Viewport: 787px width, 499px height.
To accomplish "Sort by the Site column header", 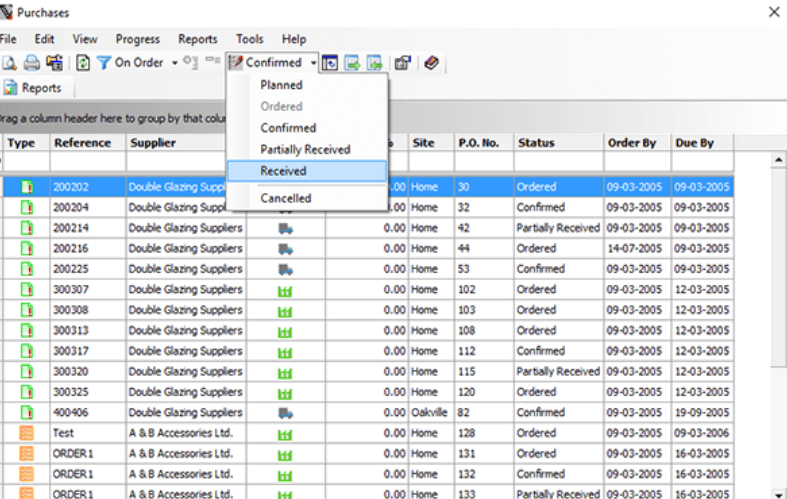I will coord(431,143).
